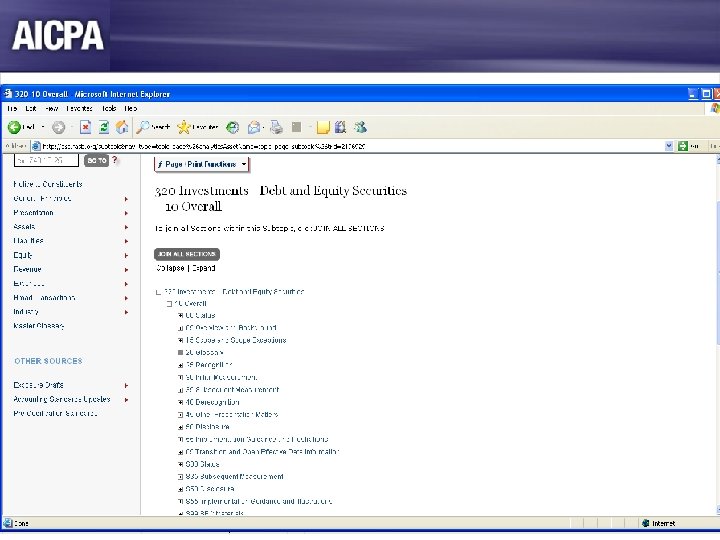The width and height of the screenshot is (720, 540).
Task: Open address bar dropdown arrow
Action: click(669, 146)
